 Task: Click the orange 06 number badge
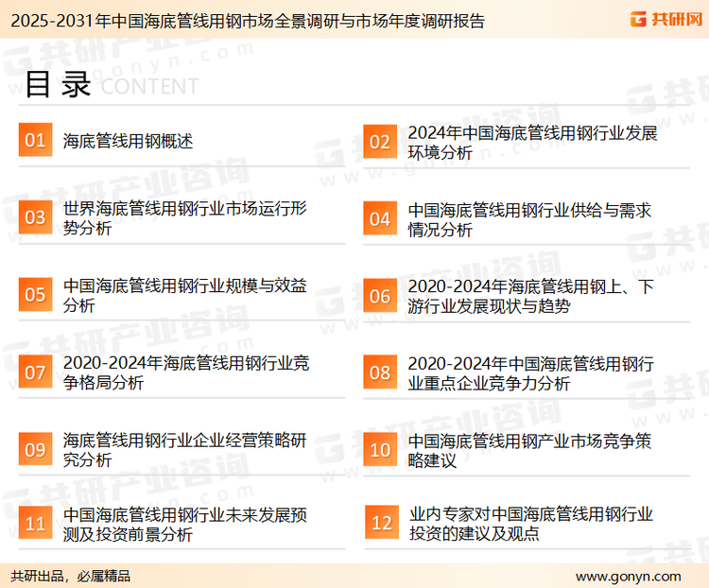click(x=380, y=296)
